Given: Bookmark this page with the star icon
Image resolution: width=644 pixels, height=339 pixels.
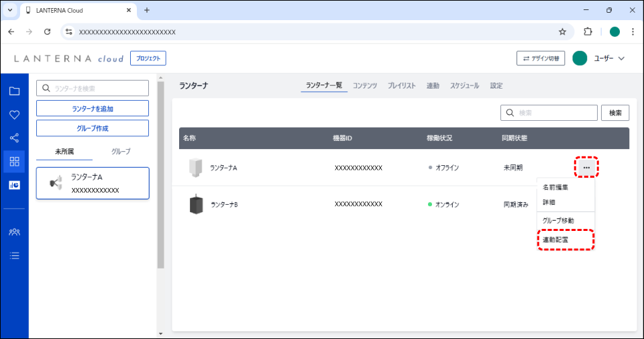Looking at the screenshot, I should click(x=562, y=32).
